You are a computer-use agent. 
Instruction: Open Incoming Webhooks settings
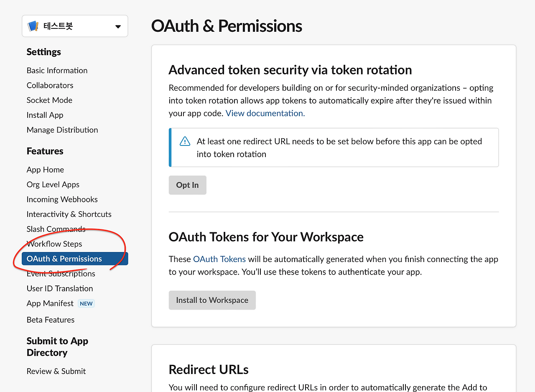point(62,199)
